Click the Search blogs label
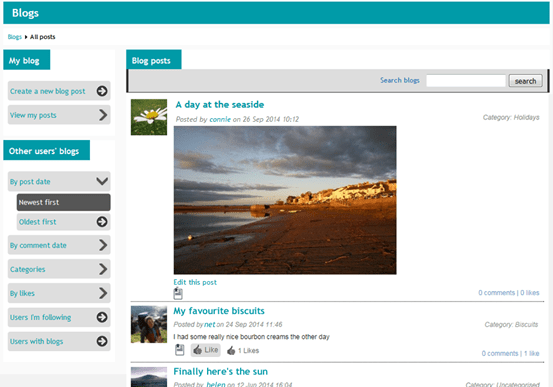 (x=400, y=80)
